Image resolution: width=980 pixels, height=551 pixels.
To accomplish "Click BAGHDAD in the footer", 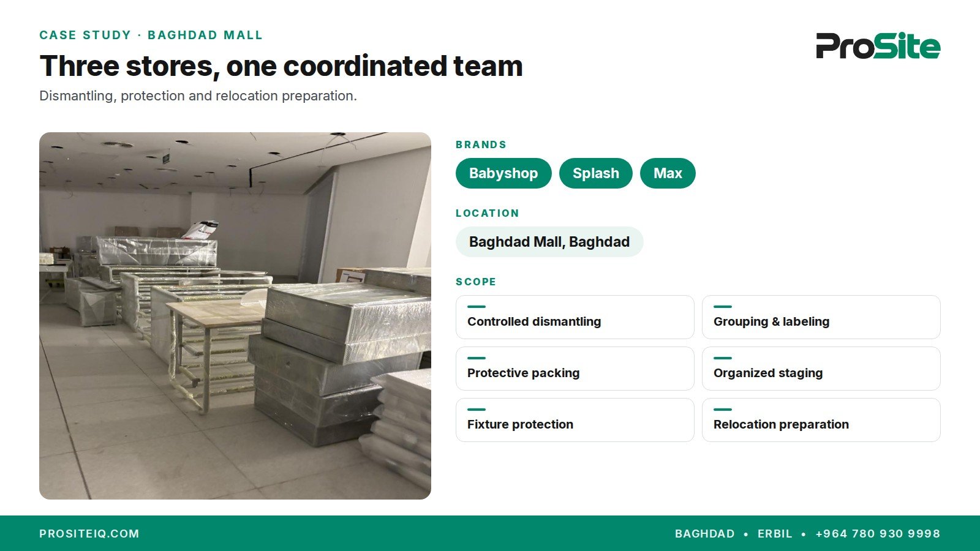I will (704, 534).
